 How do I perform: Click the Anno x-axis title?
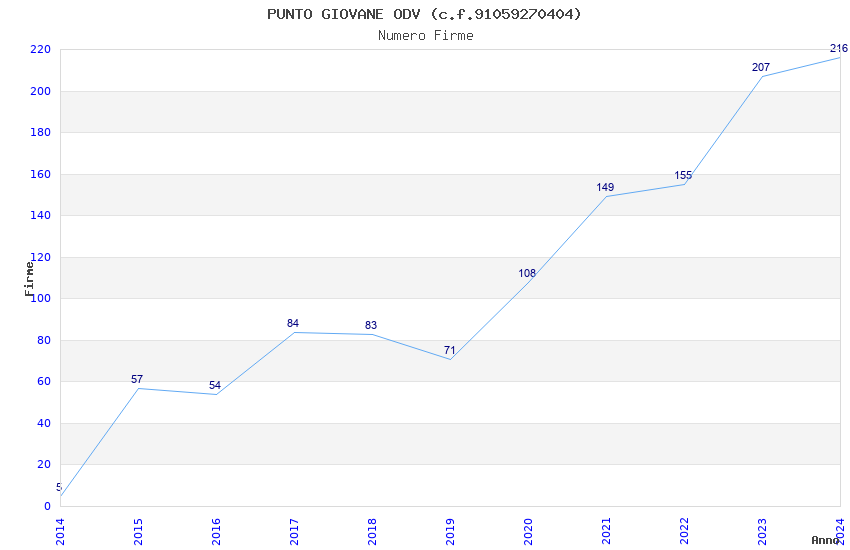point(825,540)
